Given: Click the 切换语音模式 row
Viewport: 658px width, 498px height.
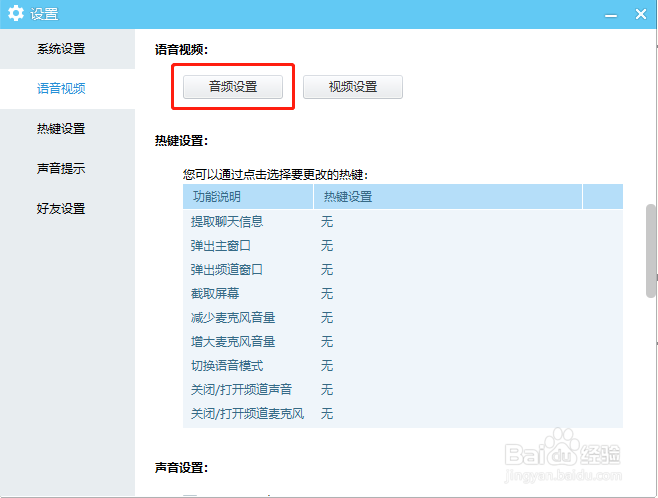Looking at the screenshot, I should [x=403, y=365].
